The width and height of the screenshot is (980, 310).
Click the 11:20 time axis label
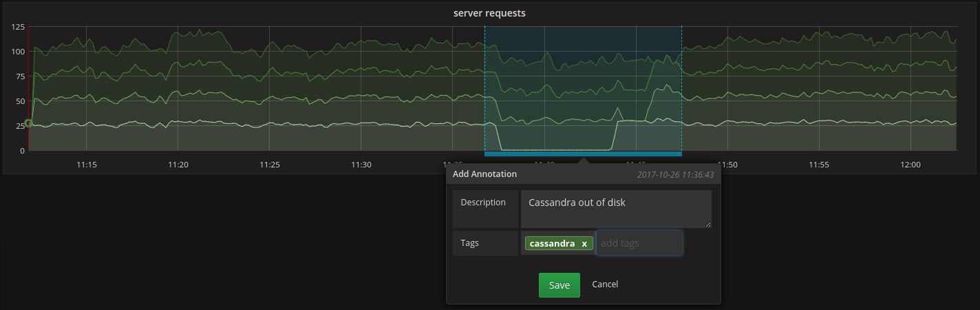(x=178, y=165)
